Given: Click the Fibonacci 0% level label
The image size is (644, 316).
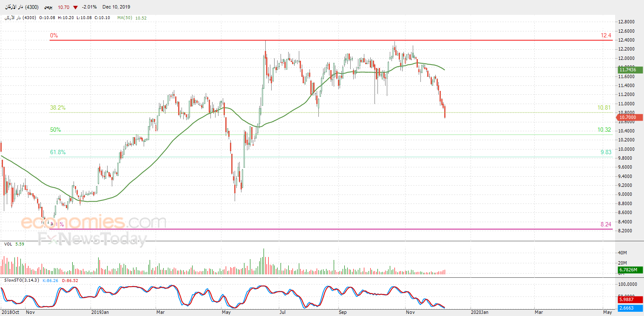Looking at the screenshot, I should pos(54,36).
